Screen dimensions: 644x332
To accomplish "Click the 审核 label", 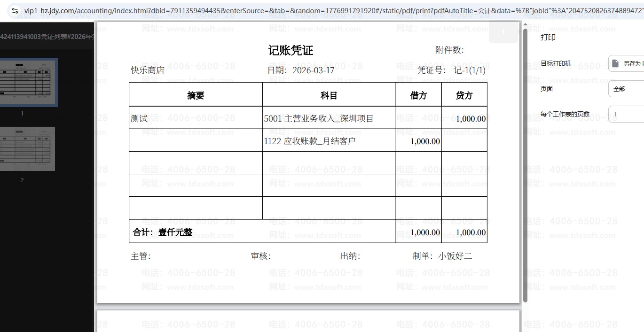I will 261,256.
